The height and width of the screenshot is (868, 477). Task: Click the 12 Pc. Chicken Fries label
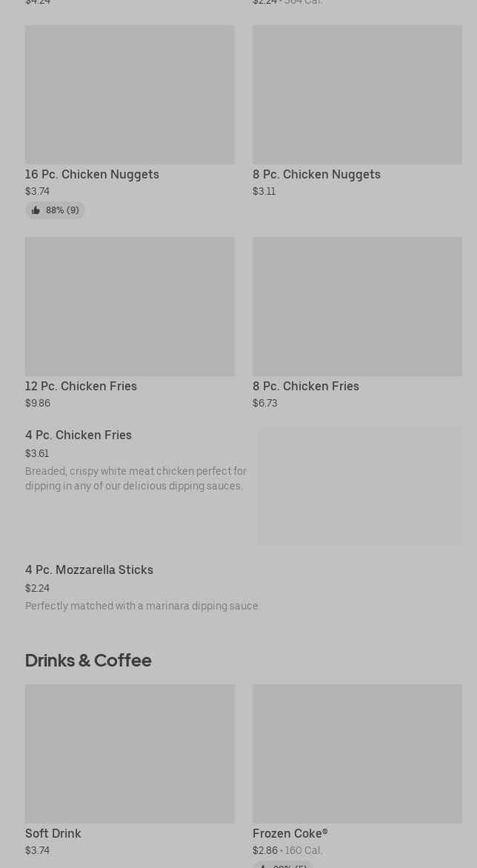click(x=81, y=386)
